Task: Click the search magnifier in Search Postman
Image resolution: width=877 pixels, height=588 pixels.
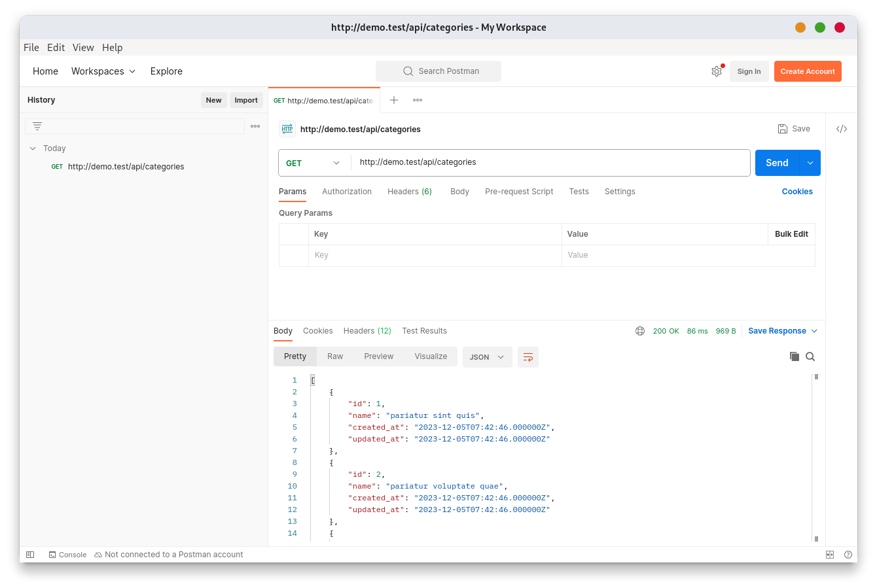Action: pyautogui.click(x=408, y=71)
